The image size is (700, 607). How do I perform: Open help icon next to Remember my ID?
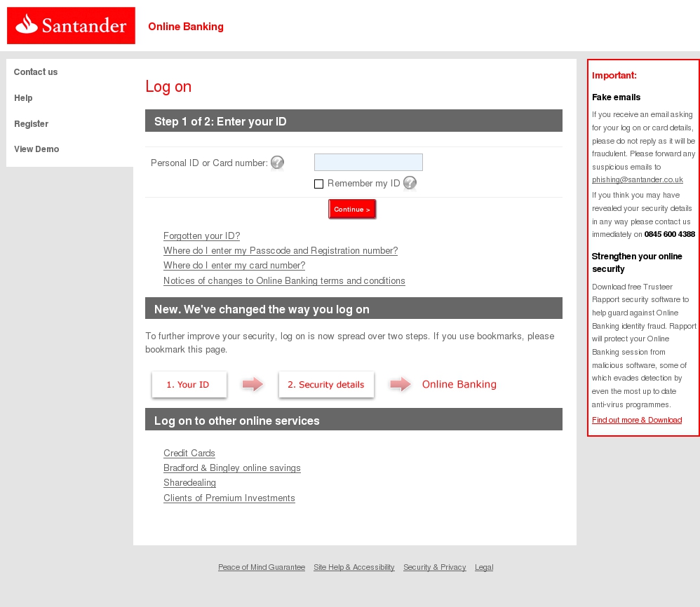pyautogui.click(x=410, y=183)
